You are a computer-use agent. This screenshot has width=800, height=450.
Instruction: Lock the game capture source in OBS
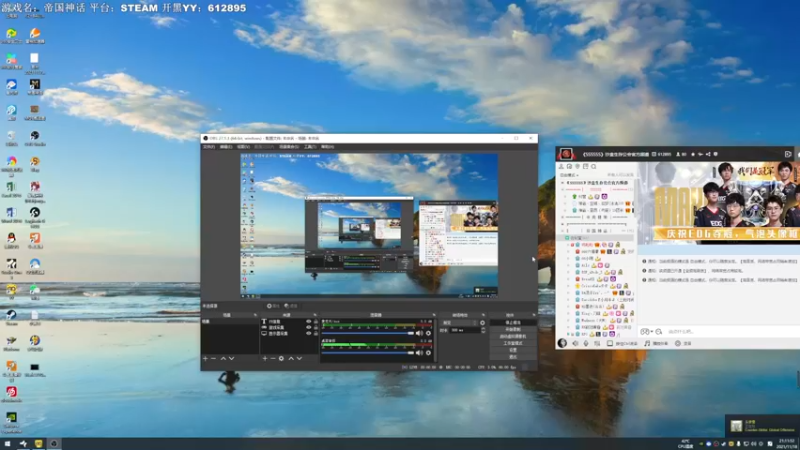click(316, 328)
